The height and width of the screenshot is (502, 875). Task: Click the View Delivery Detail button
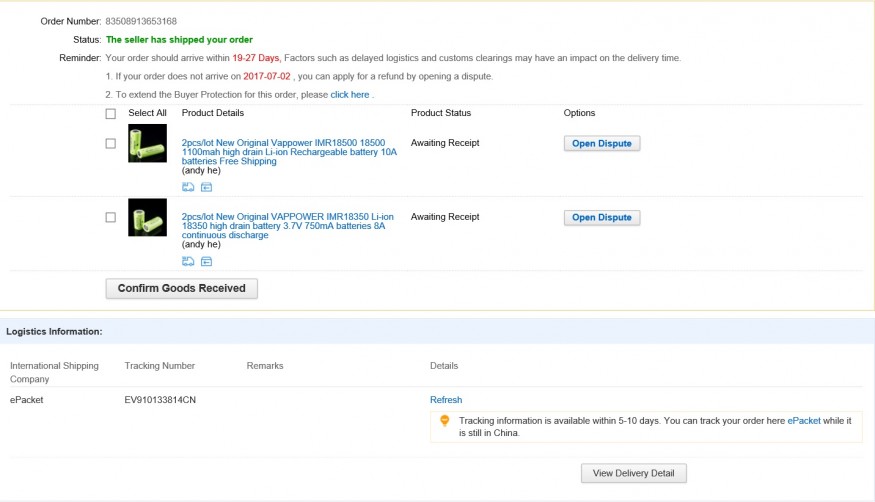coord(633,473)
